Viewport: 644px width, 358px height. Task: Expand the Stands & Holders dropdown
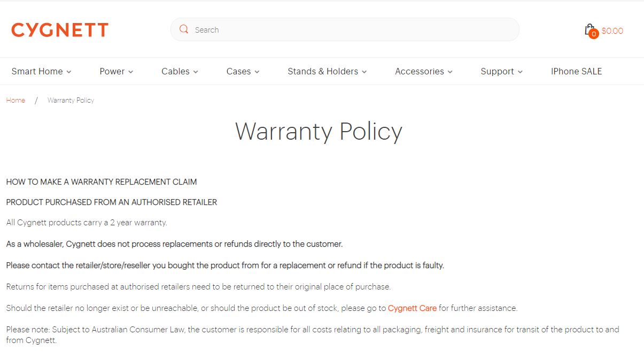tap(327, 71)
